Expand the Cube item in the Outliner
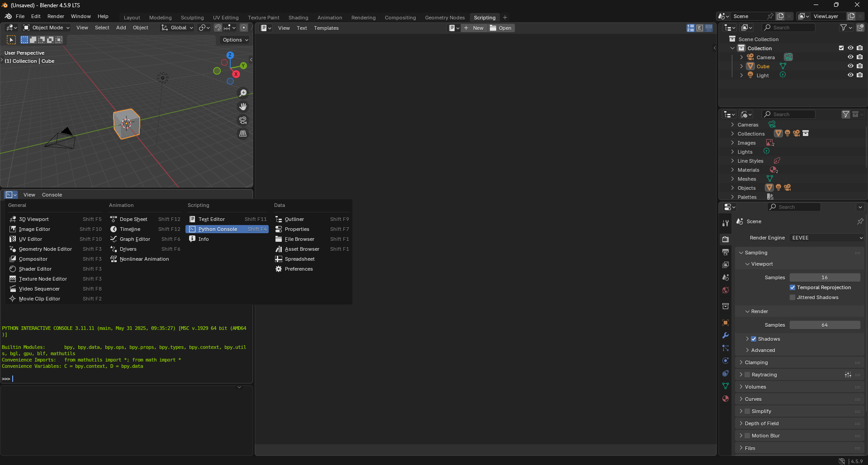Viewport: 868px width, 465px height. click(x=741, y=66)
